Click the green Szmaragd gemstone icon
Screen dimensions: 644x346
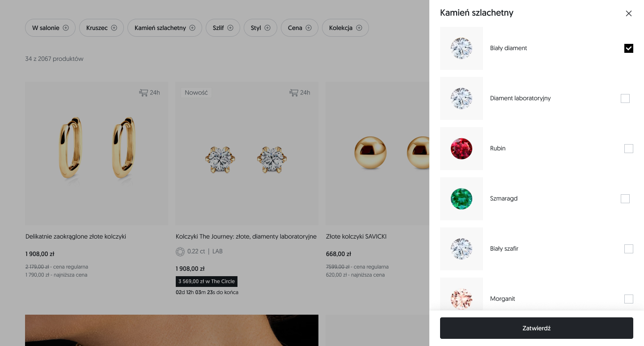461,199
